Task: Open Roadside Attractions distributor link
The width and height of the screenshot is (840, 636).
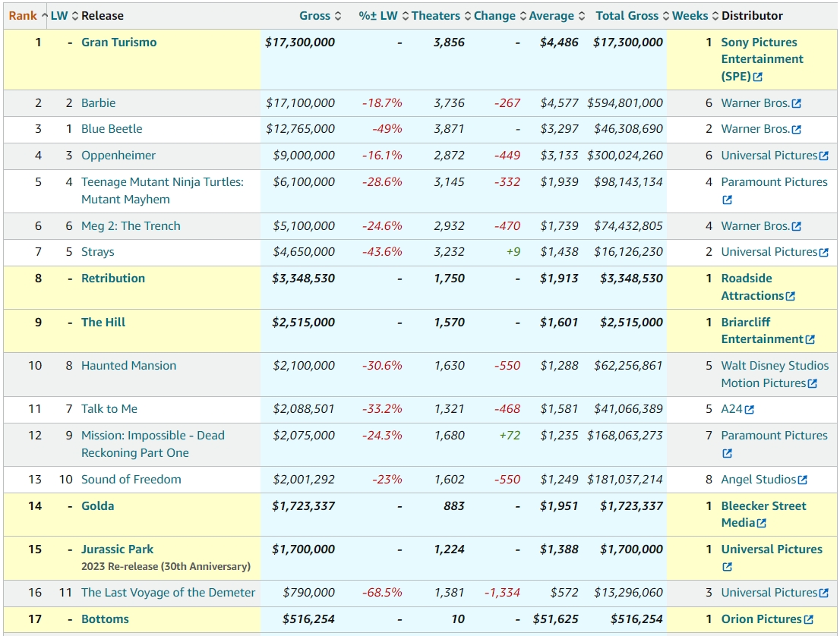Action: pyautogui.click(x=752, y=287)
